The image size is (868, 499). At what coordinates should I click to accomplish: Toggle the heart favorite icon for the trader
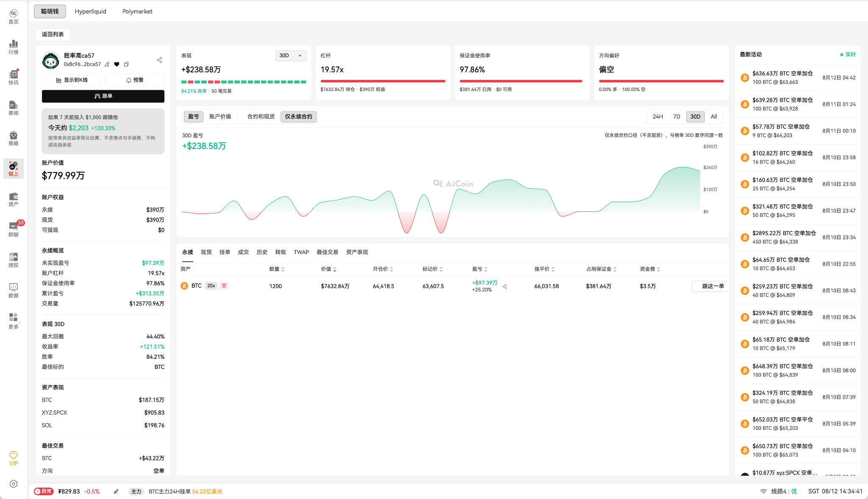click(x=117, y=64)
